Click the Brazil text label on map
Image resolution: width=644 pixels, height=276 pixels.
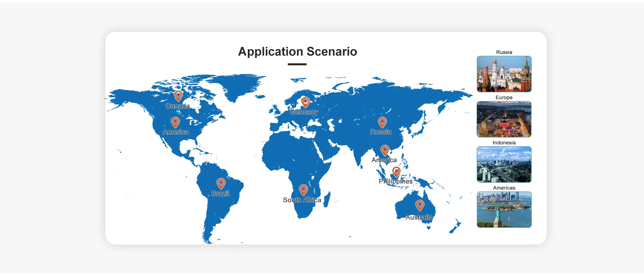[220, 194]
